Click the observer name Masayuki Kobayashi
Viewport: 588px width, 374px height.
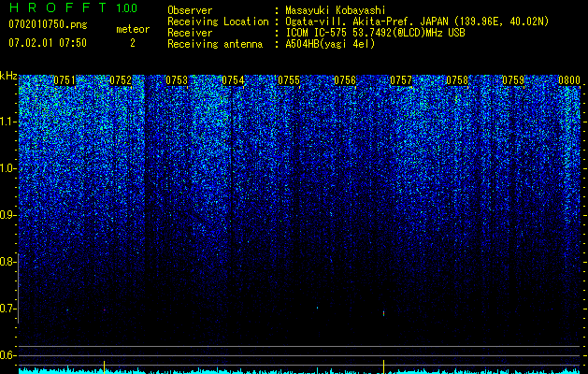click(x=336, y=10)
